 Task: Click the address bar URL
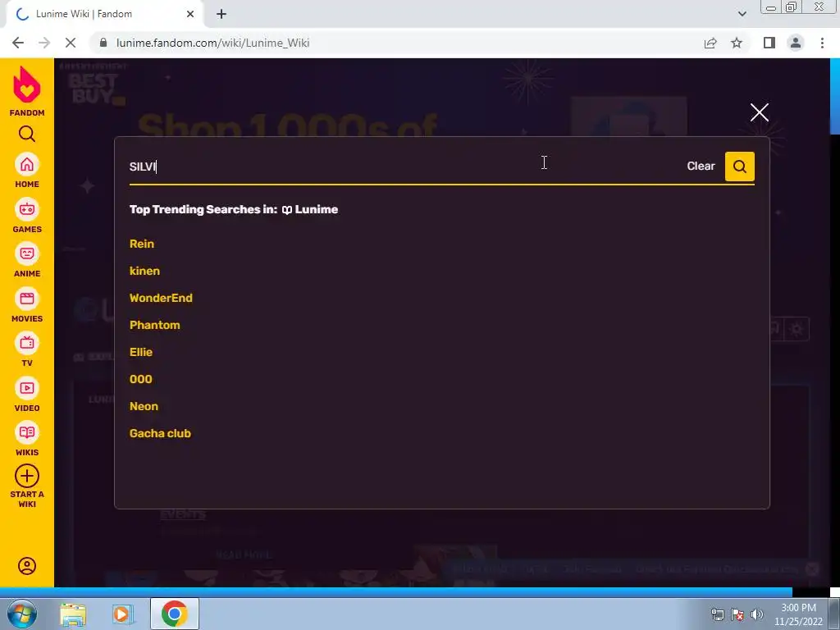pos(212,43)
